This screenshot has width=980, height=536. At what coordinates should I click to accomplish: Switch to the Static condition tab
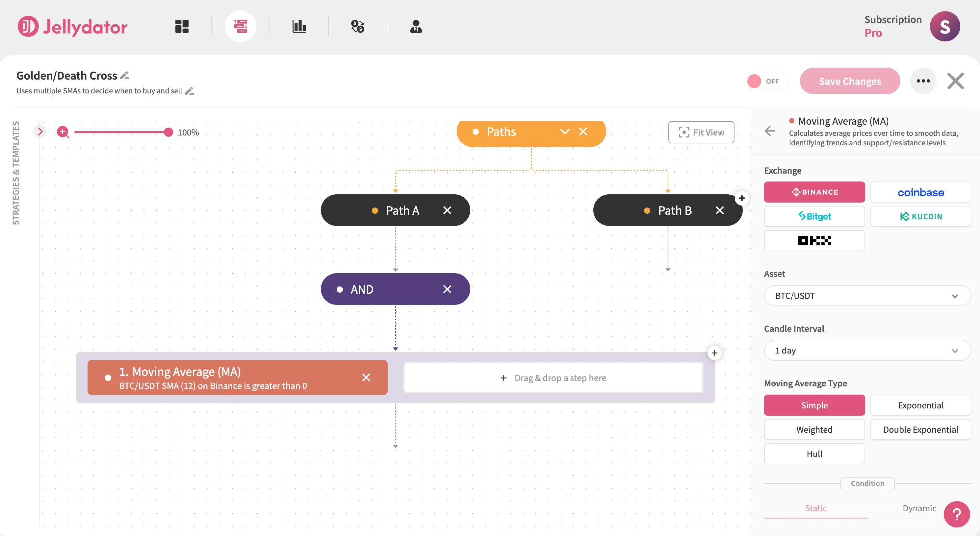click(816, 508)
